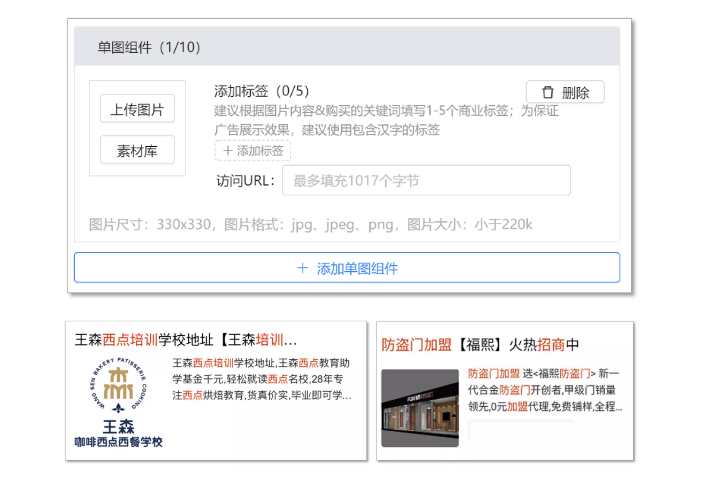This screenshot has width=709, height=495.
Task: Click the 访问URL: label
Action: [x=246, y=181]
